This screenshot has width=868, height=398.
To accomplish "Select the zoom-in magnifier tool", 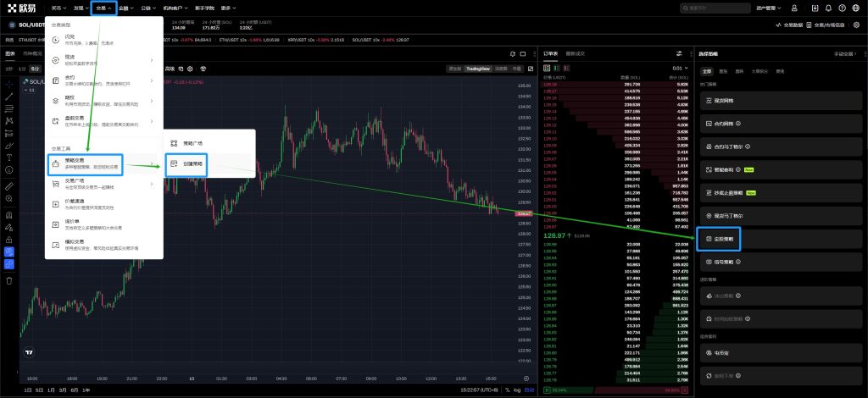I will tap(8, 198).
